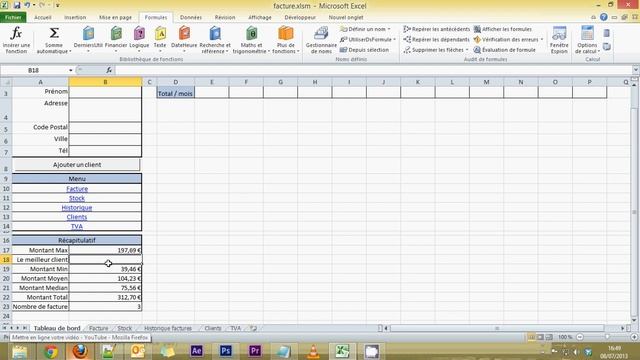Image resolution: width=640 pixels, height=360 pixels.
Task: Open the Financier functions book icon
Action: click(x=116, y=33)
